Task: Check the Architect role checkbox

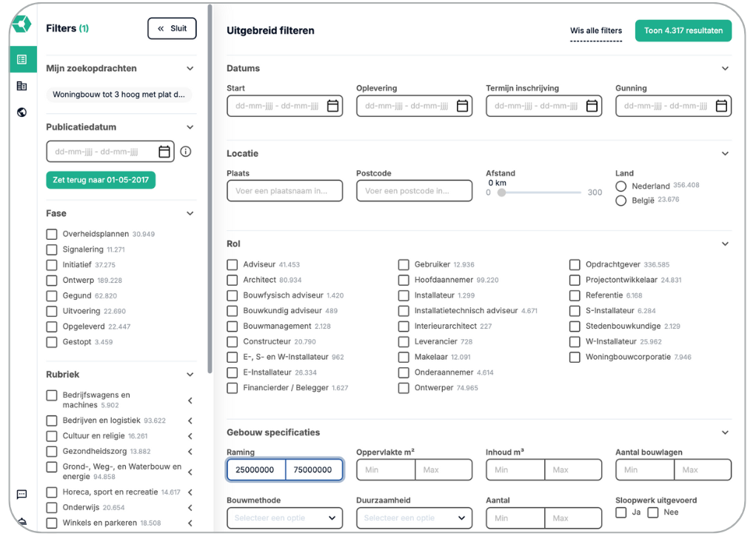Action: coord(233,280)
